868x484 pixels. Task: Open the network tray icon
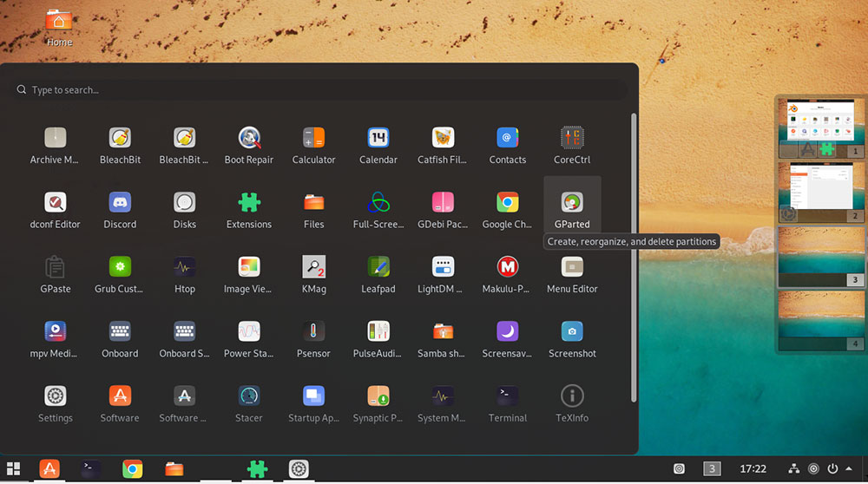point(794,469)
